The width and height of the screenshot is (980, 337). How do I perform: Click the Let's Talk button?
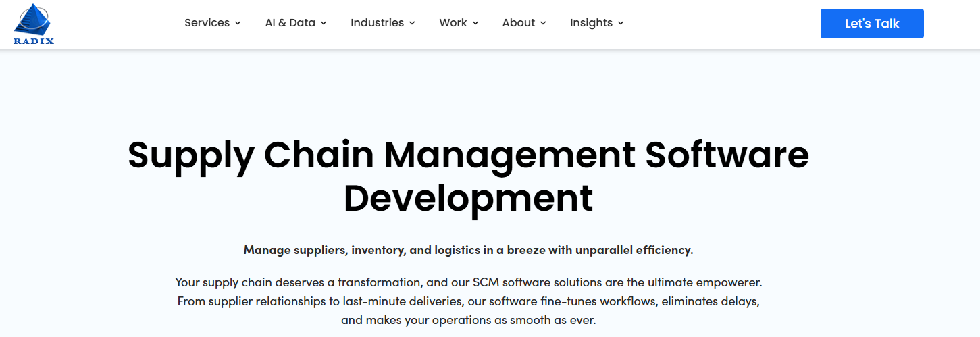click(872, 24)
